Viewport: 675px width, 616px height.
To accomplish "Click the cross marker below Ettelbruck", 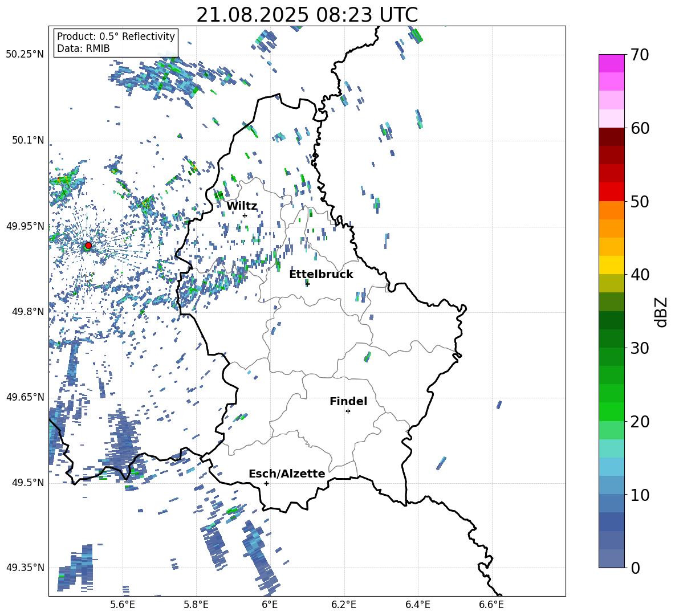I will (x=307, y=284).
